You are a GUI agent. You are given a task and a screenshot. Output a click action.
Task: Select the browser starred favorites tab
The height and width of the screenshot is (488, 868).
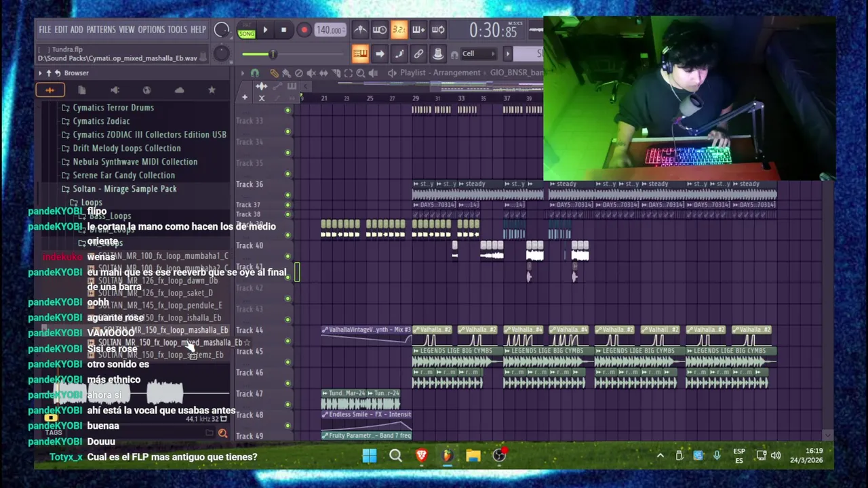pyautogui.click(x=212, y=89)
